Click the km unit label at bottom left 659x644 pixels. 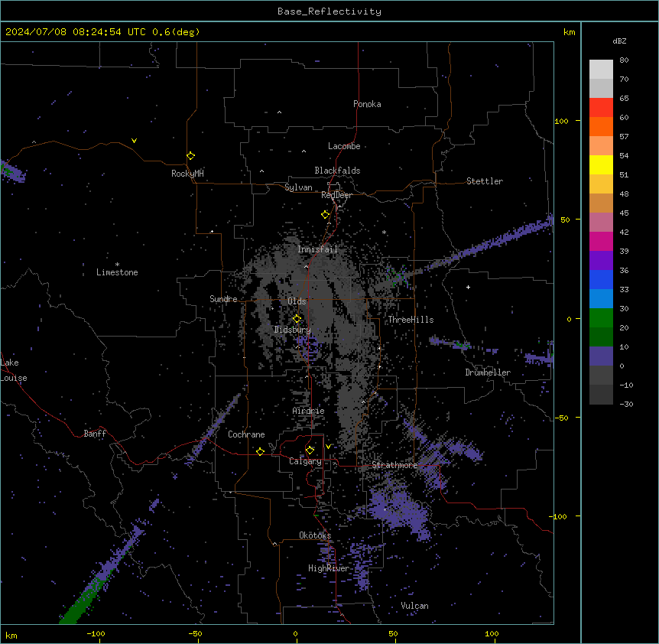point(11,635)
